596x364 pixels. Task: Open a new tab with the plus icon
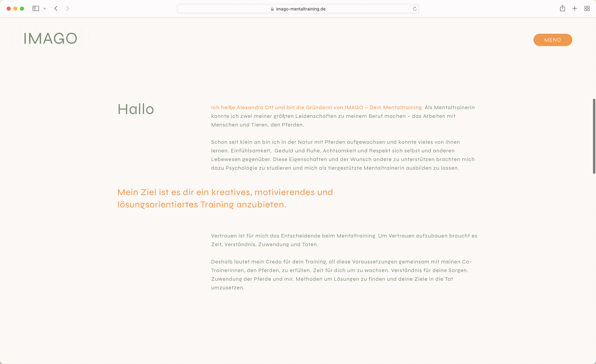[x=575, y=9]
